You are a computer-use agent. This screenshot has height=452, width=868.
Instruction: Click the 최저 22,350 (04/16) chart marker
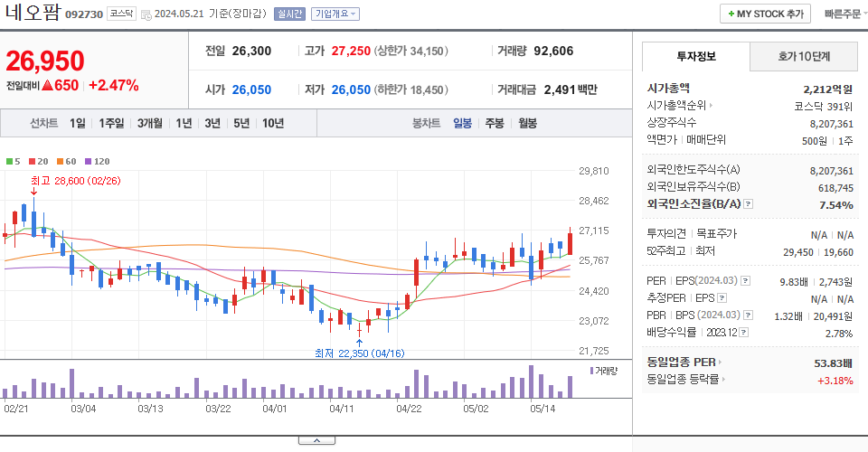pyautogui.click(x=360, y=353)
